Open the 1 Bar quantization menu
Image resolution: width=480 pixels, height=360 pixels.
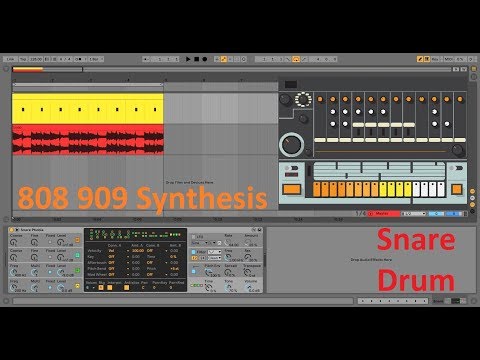coord(96,59)
